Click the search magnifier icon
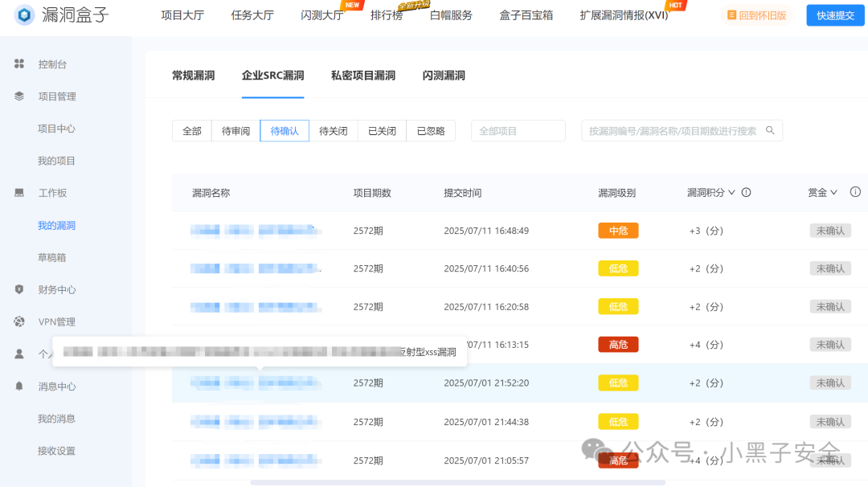 pyautogui.click(x=770, y=131)
